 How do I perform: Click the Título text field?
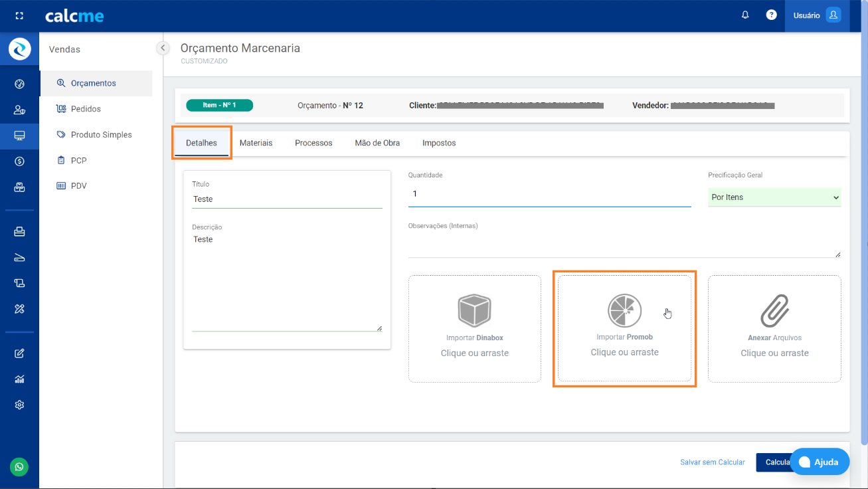pyautogui.click(x=287, y=199)
